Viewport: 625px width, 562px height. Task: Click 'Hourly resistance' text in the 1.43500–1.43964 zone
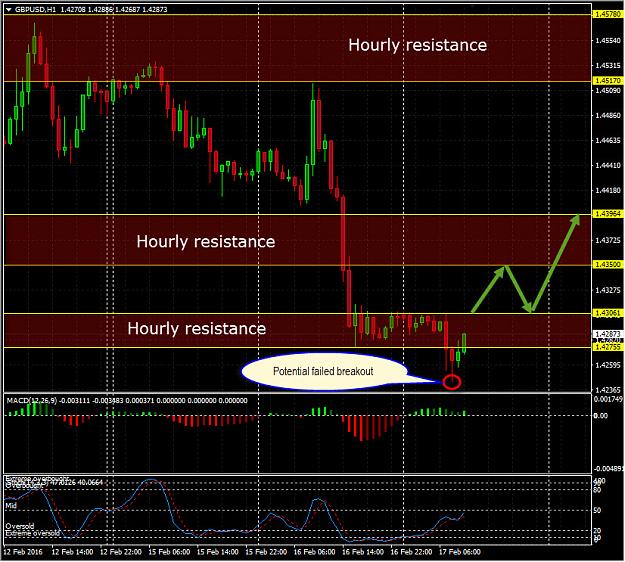click(206, 242)
